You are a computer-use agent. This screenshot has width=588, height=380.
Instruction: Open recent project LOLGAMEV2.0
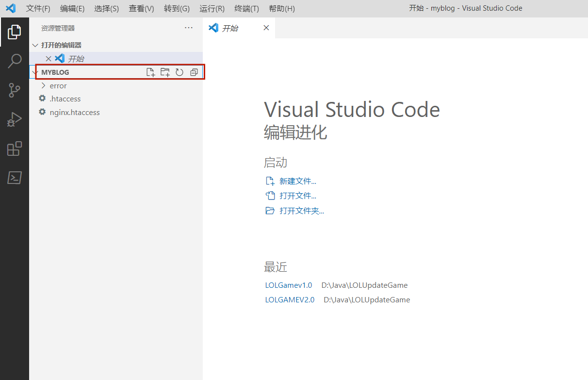point(290,299)
